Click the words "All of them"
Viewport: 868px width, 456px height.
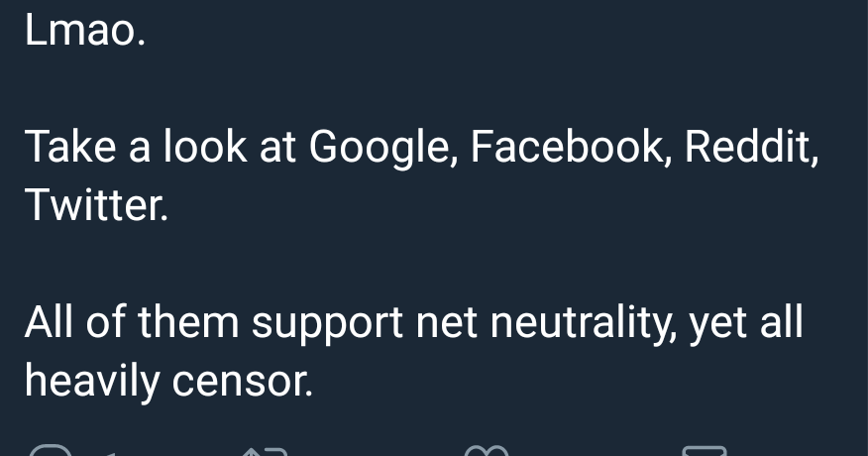point(132,322)
